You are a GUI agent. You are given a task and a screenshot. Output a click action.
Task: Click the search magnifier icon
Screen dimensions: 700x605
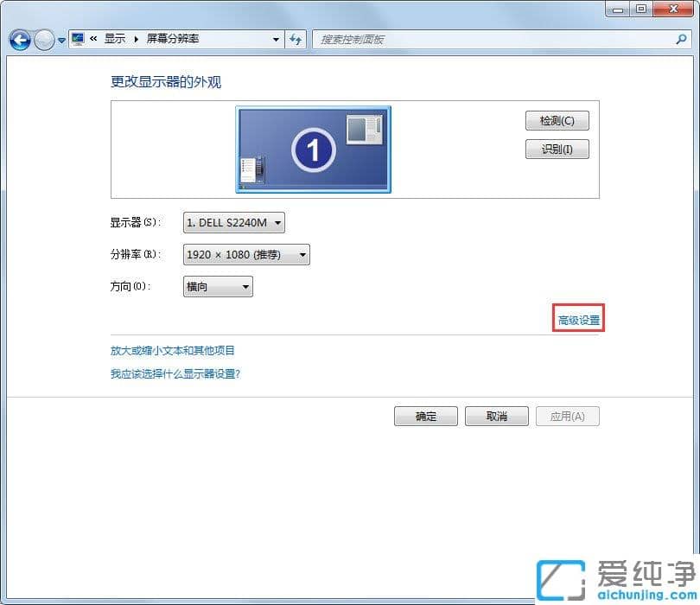point(683,39)
